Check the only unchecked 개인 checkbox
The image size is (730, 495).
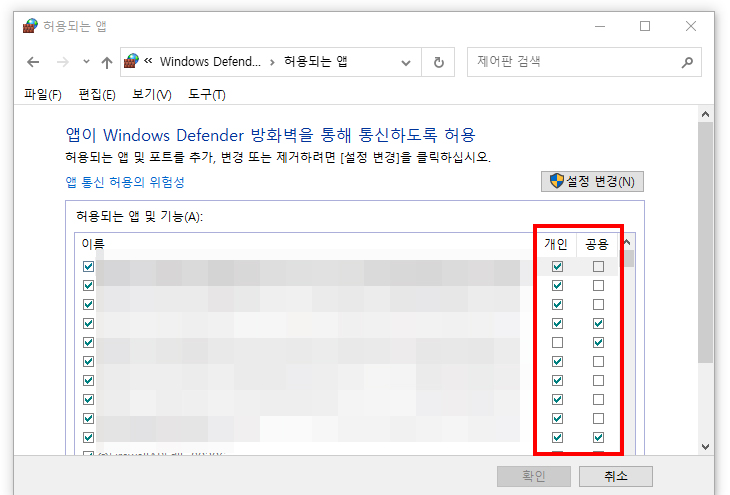(x=557, y=343)
